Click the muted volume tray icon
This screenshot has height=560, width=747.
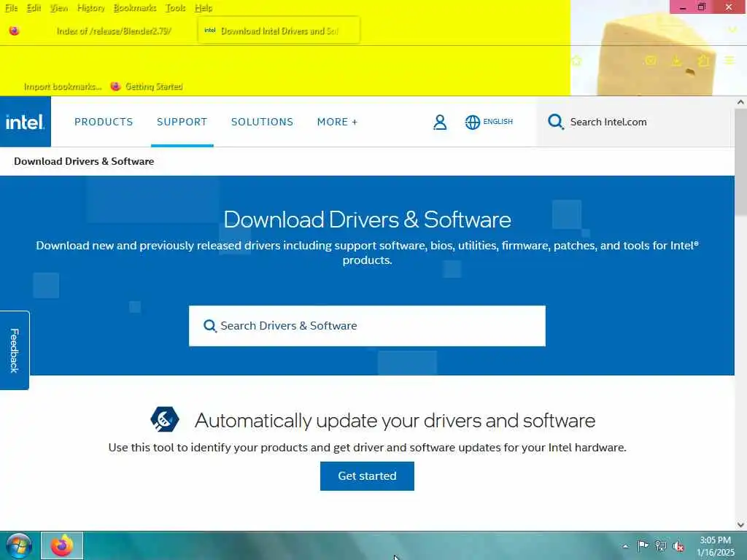tap(678, 546)
